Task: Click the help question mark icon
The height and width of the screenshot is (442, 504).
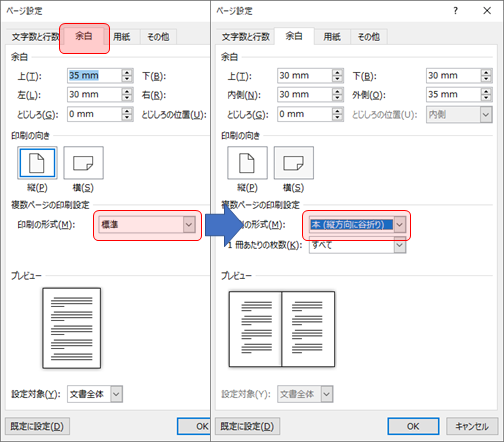Action: [x=456, y=11]
